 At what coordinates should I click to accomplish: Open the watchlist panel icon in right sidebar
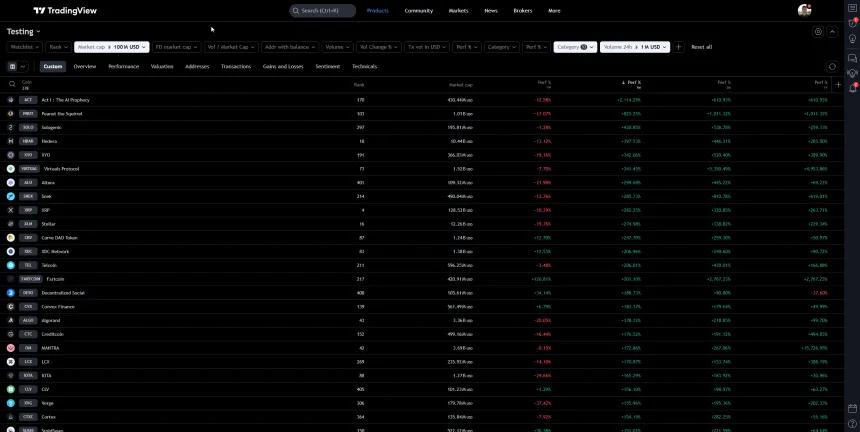[852, 8]
